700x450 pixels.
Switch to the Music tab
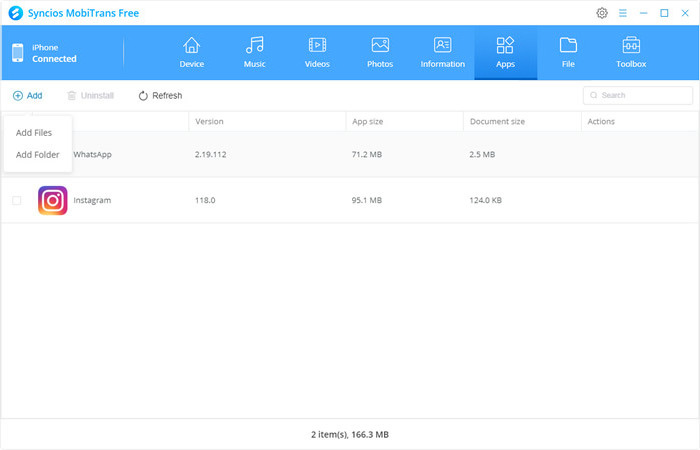tap(254, 53)
